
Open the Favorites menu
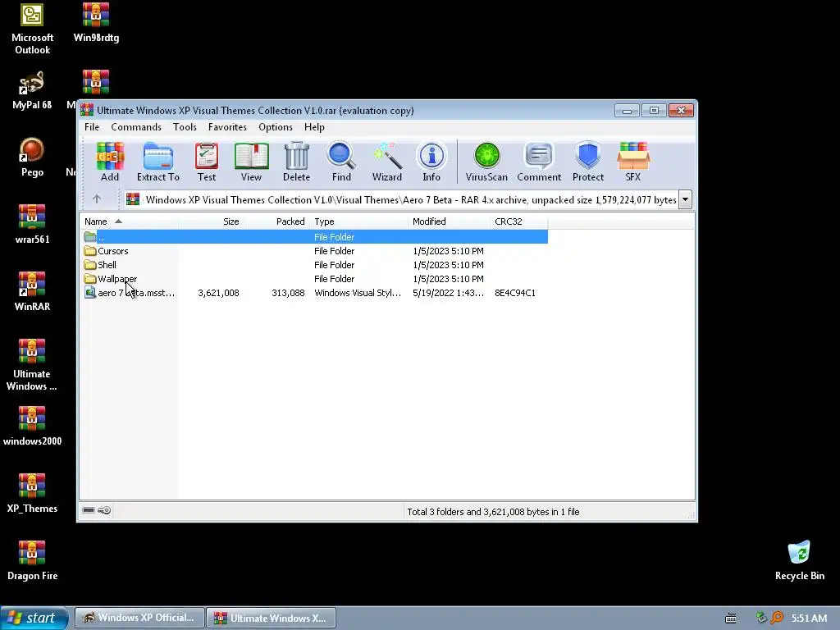point(227,127)
